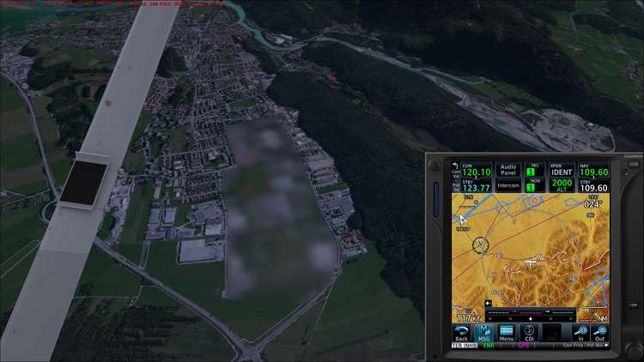Select standby NAV frequency 109.60
Screen dimensions: 644x362
click(x=593, y=186)
